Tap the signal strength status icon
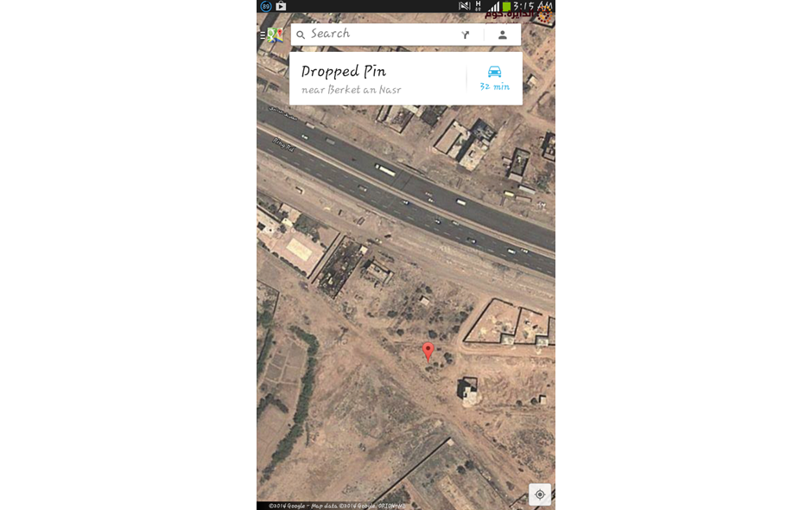 (x=494, y=6)
